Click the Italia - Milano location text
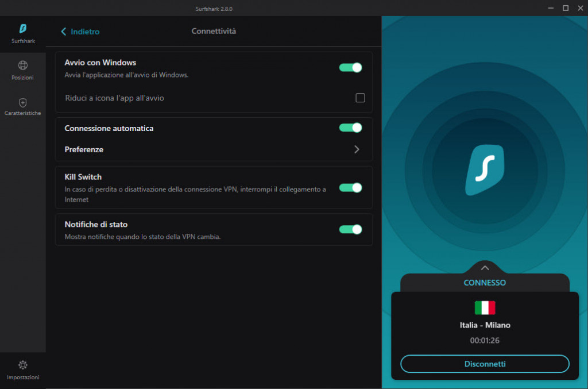The height and width of the screenshot is (389, 588). pos(485,325)
